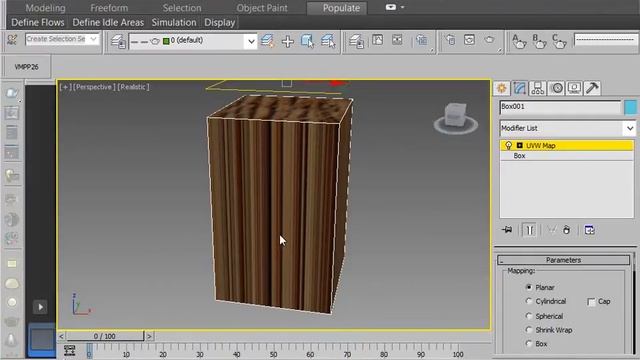
Task: Switch to the Modify panel tab
Action: click(x=519, y=88)
